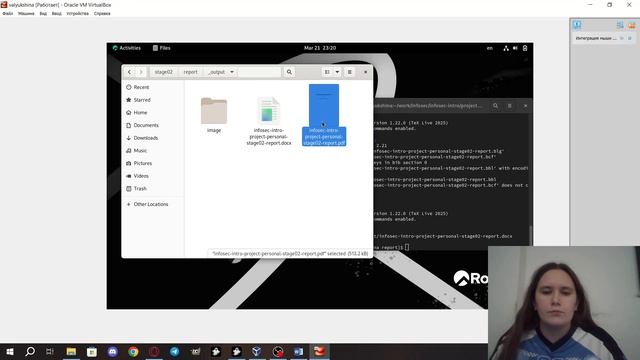
Task: Open VirtualBox Устройства menu
Action: point(78,13)
